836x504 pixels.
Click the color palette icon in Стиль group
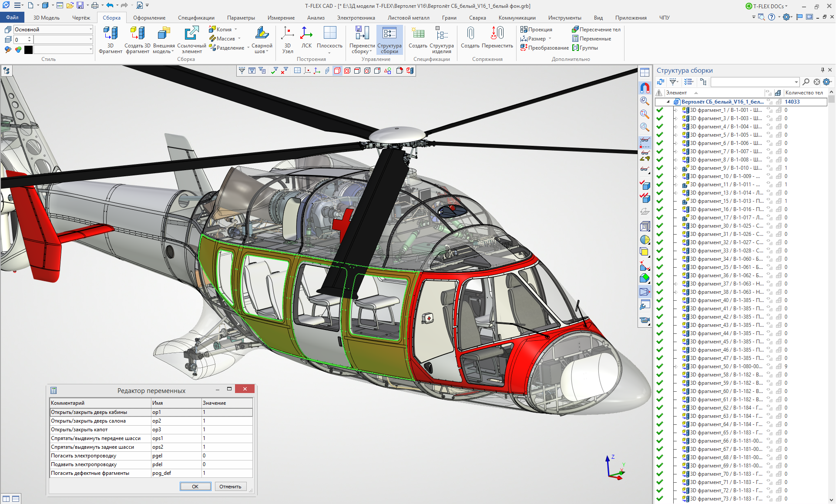pyautogui.click(x=18, y=50)
